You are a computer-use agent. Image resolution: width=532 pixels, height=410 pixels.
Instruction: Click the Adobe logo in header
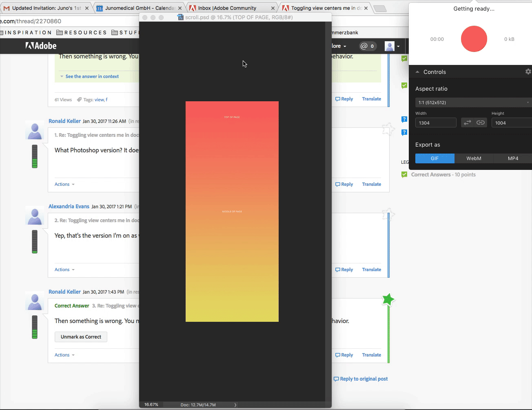41,46
